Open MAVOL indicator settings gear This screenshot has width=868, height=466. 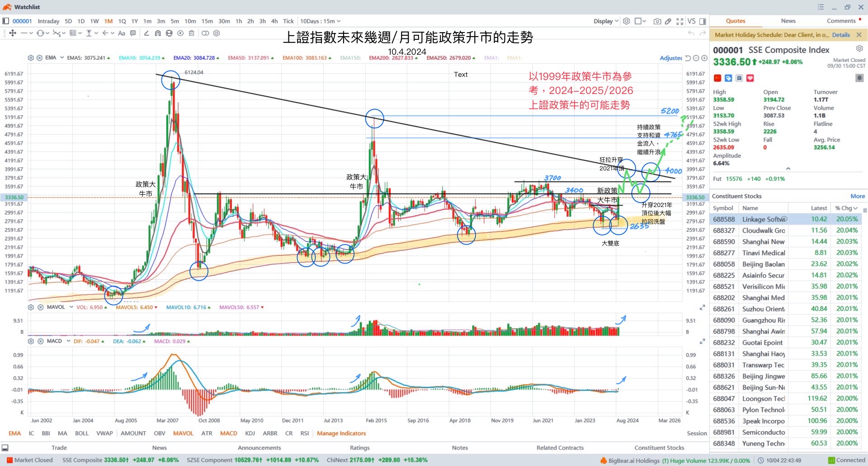coord(31,307)
